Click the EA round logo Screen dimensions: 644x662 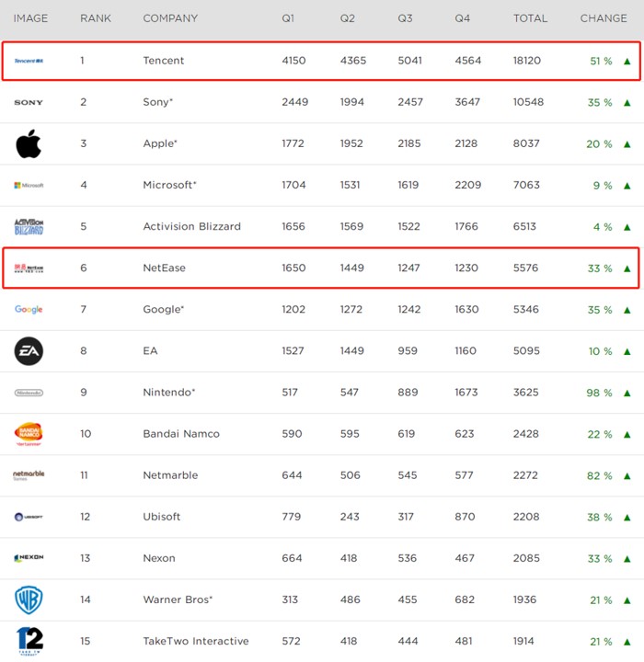pos(29,351)
